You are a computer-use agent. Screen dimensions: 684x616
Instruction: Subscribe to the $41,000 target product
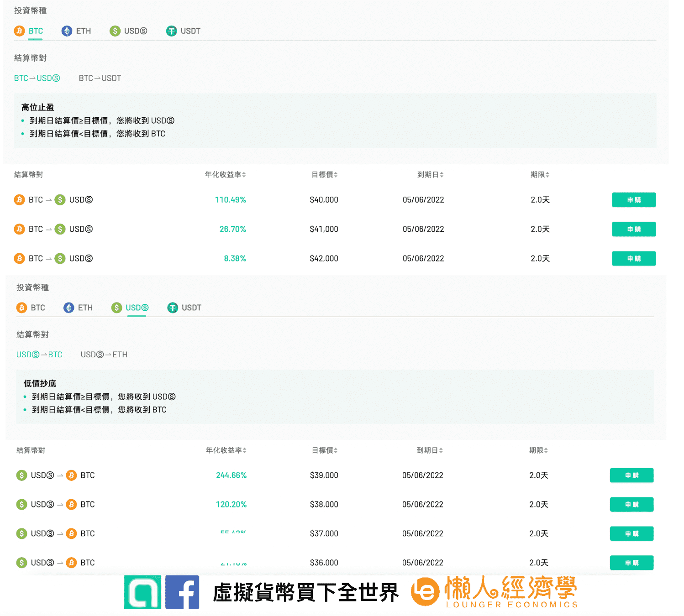[x=634, y=229]
